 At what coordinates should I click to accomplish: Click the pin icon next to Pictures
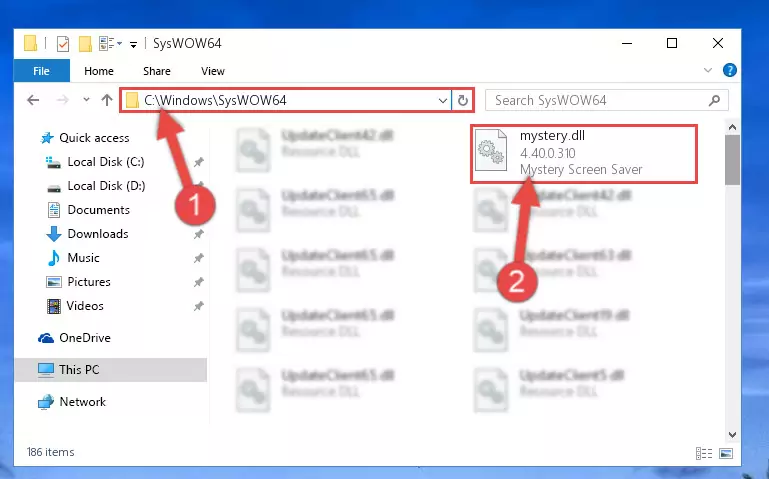pos(198,282)
